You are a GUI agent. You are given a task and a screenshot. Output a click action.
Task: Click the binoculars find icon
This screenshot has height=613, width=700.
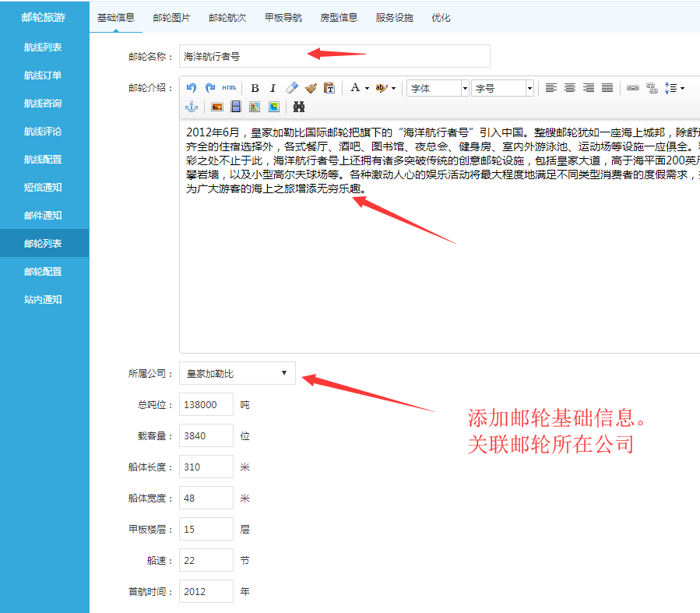299,107
